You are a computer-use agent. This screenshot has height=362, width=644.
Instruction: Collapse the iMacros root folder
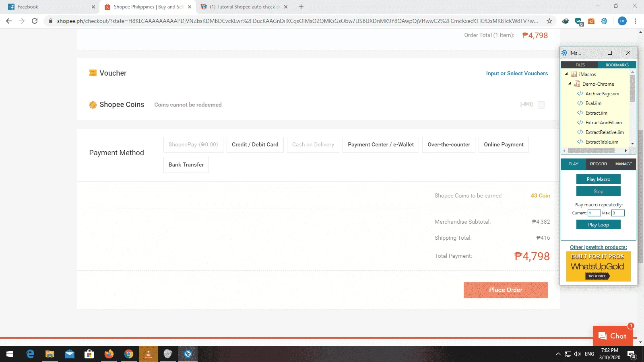click(567, 74)
